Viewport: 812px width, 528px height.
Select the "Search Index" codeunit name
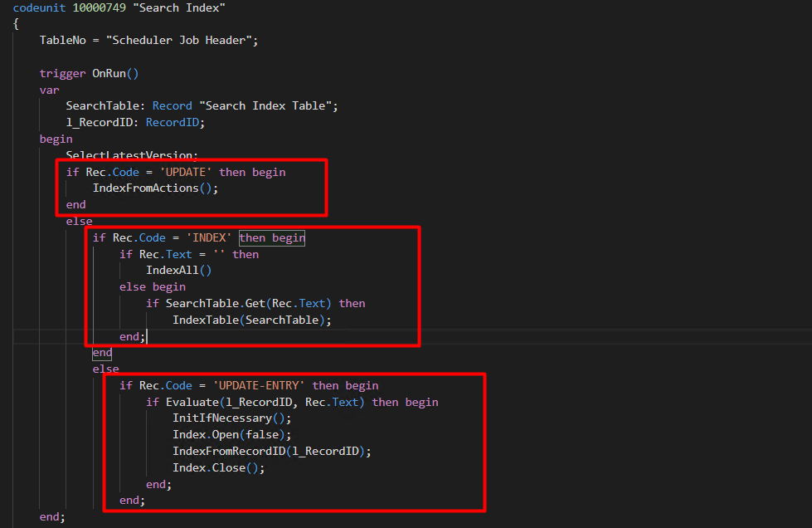[x=179, y=7]
